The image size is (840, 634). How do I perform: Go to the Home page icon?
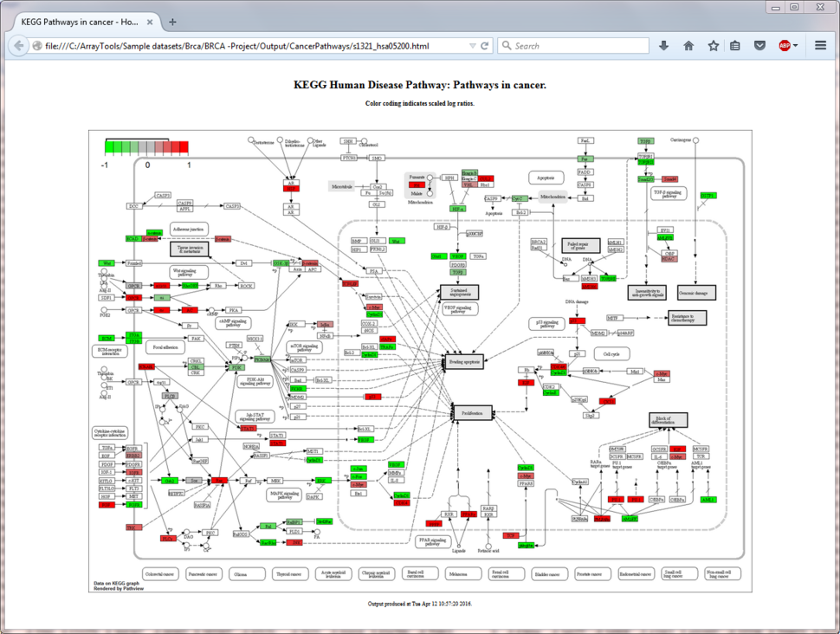(x=688, y=46)
